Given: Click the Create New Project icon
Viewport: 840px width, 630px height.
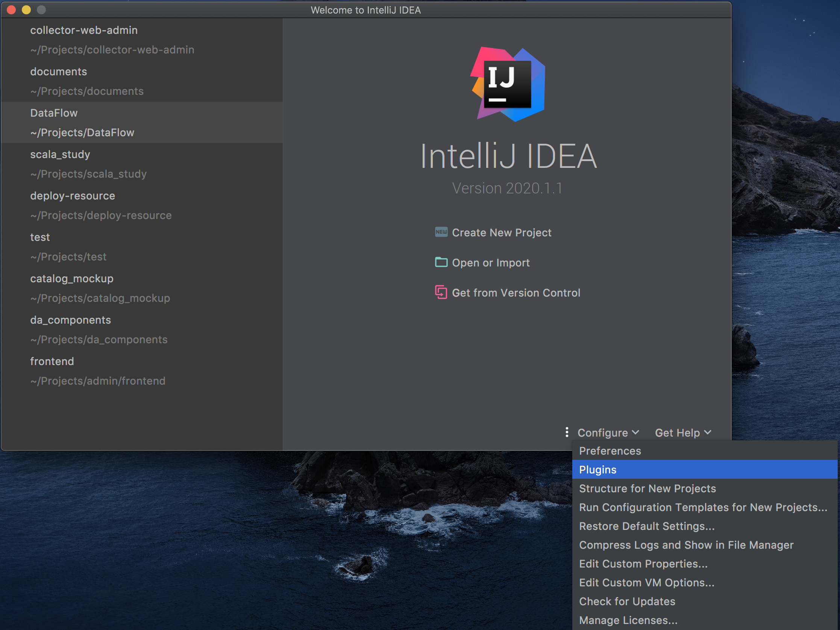Looking at the screenshot, I should click(441, 232).
